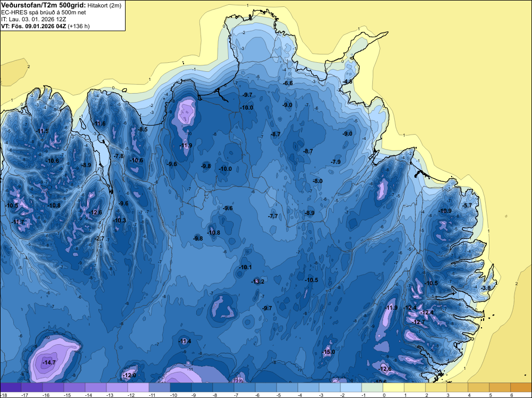Click the 'Hitakort (2m)' label in header
Viewport: 532px width, 398px height.
[104, 5]
